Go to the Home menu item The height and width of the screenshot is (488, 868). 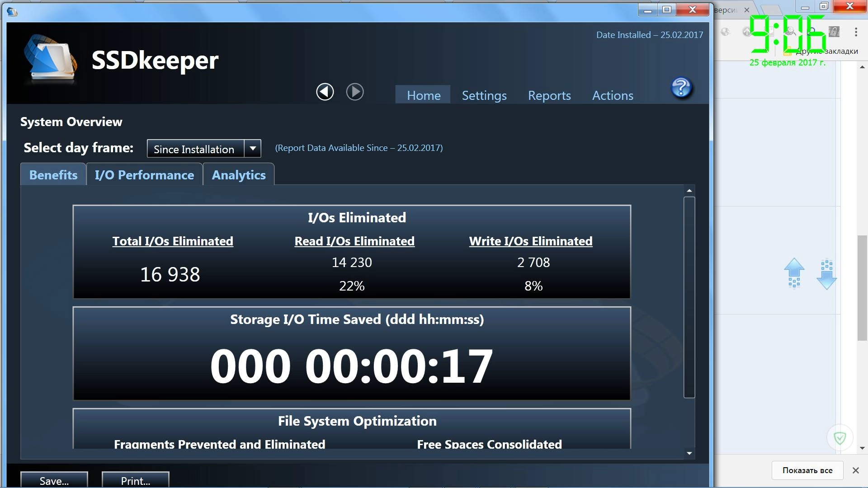pyautogui.click(x=423, y=95)
